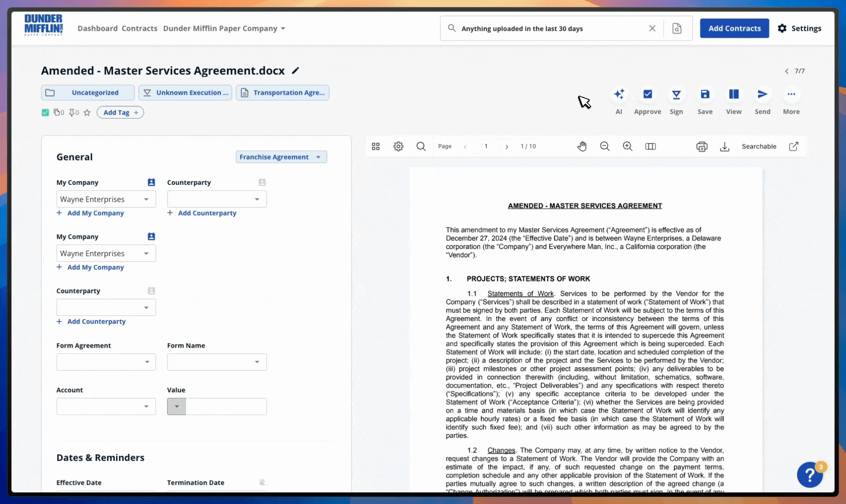The height and width of the screenshot is (504, 846).
Task: Send the contract using the Send icon
Action: tap(762, 94)
